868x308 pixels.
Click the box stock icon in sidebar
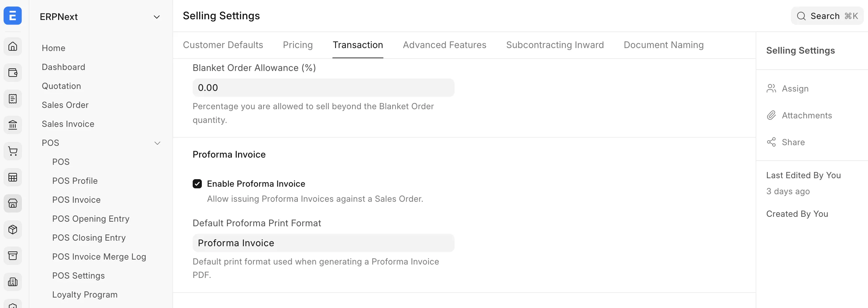pos(13,230)
